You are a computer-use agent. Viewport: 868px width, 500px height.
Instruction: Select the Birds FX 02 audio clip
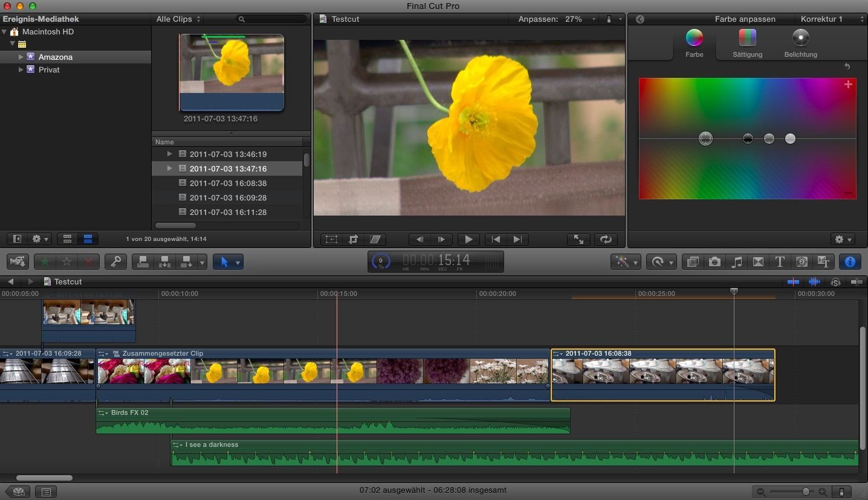332,420
